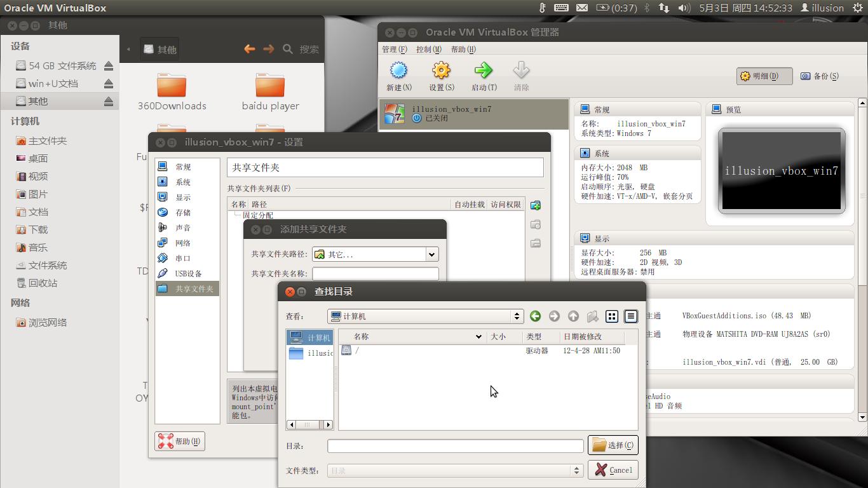Open 系统 settings category
Viewport: 868px width, 488px height.
187,182
